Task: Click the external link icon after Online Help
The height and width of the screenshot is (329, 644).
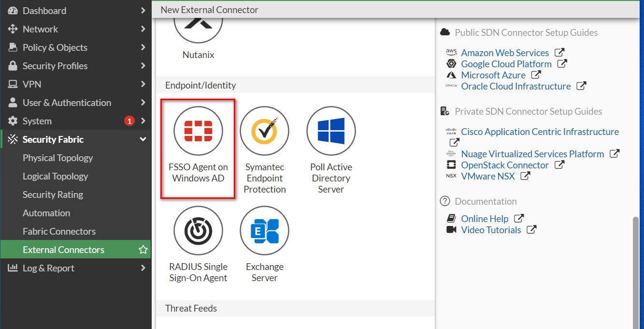Action: [x=519, y=218]
